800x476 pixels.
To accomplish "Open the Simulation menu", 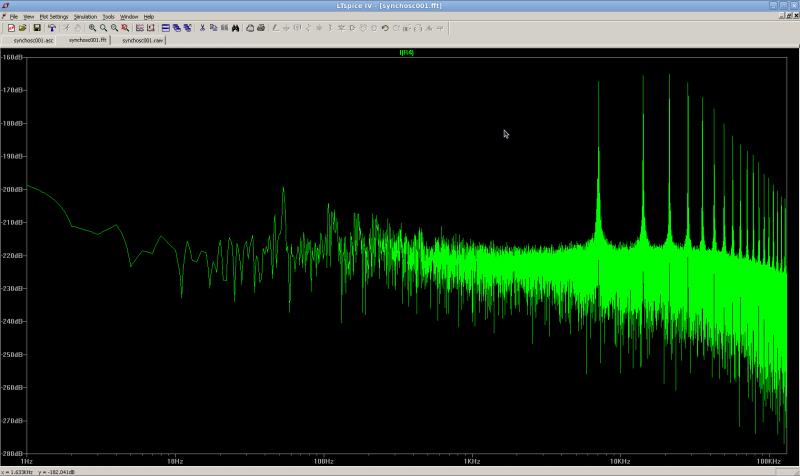I will [x=85, y=17].
